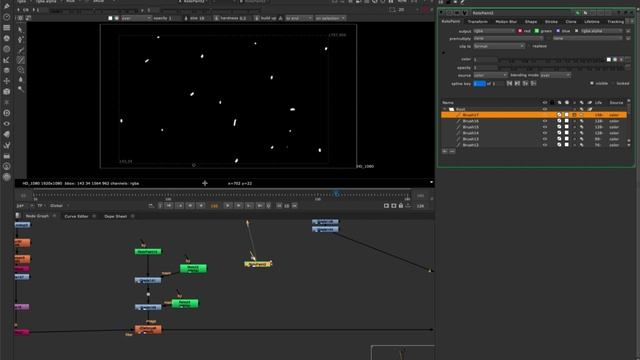Open the Merge nodes menu in left toolbar
Screen dimensions: 640x360
[x=7, y=71]
